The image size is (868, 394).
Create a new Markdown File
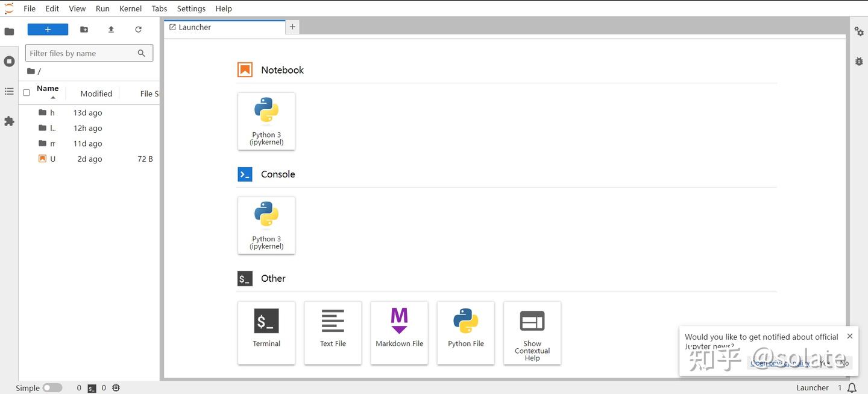coord(399,333)
